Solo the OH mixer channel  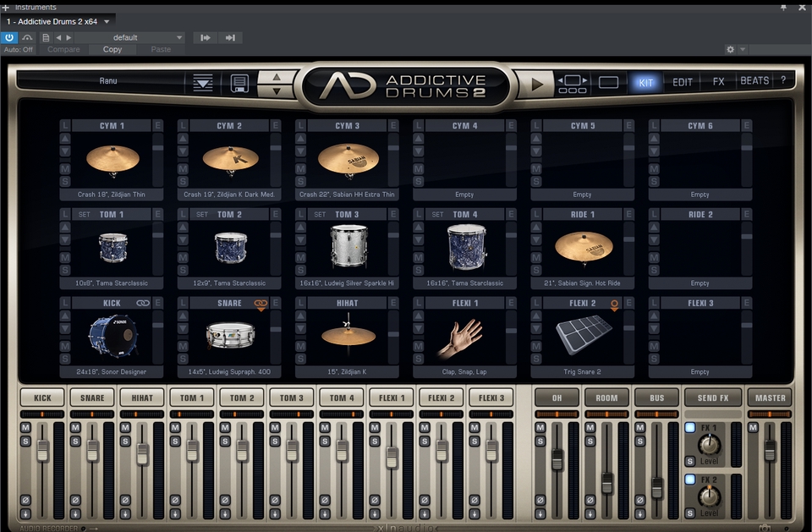tap(540, 442)
